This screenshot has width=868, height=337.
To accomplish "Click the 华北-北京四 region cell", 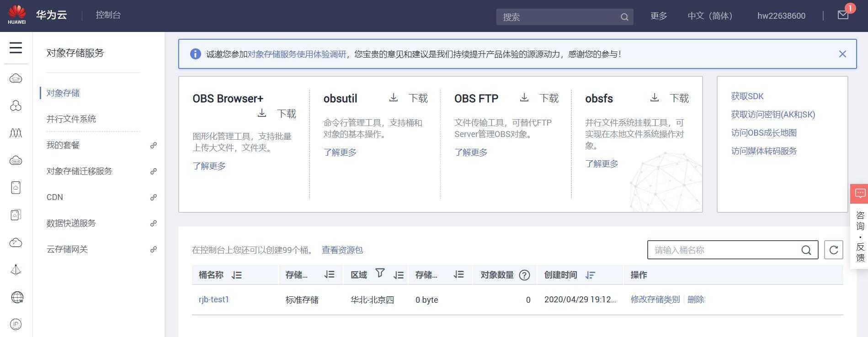I will click(x=372, y=300).
